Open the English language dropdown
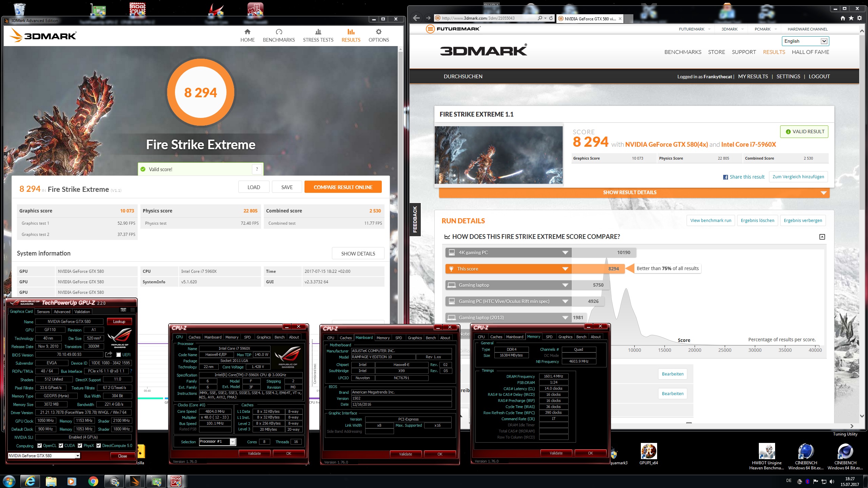Image resolution: width=868 pixels, height=488 pixels. point(805,41)
